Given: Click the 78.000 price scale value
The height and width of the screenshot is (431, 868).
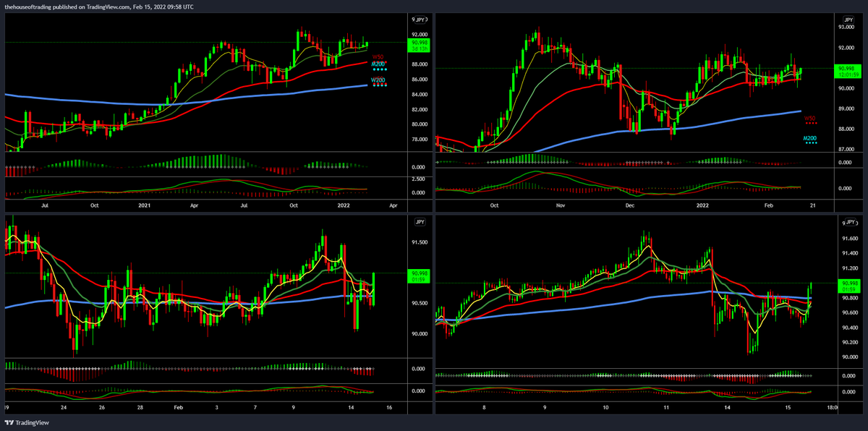Looking at the screenshot, I should 420,140.
